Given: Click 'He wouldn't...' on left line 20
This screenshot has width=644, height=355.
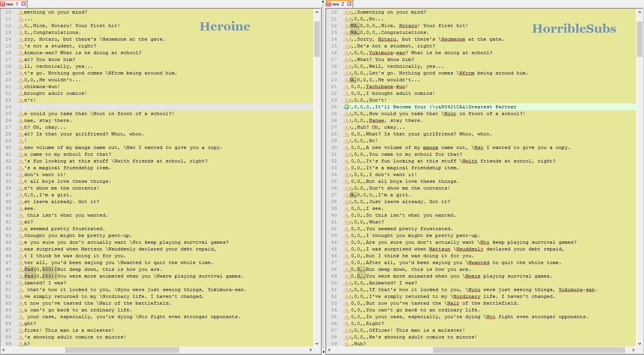Looking at the screenshot, I should (60, 80).
